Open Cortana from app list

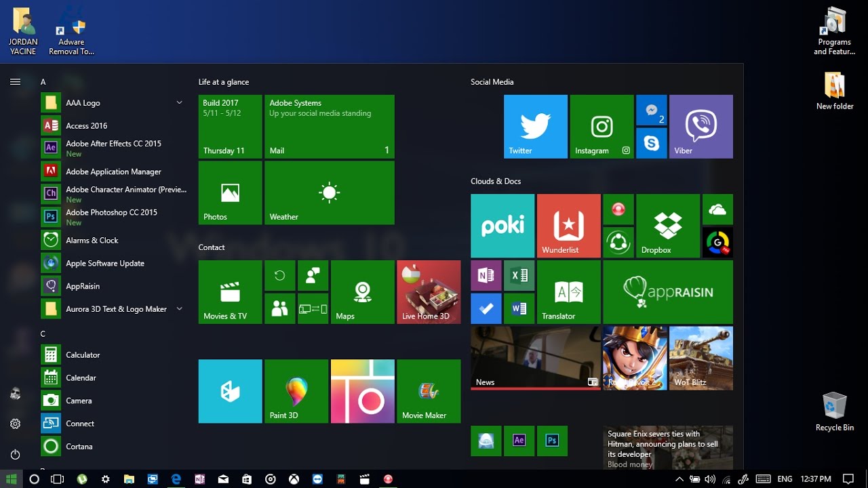click(113, 447)
